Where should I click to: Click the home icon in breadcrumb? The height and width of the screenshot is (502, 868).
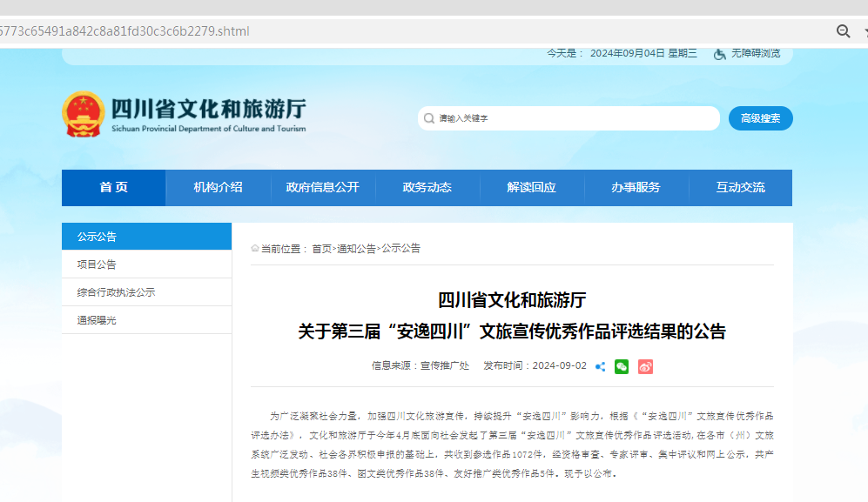click(255, 249)
